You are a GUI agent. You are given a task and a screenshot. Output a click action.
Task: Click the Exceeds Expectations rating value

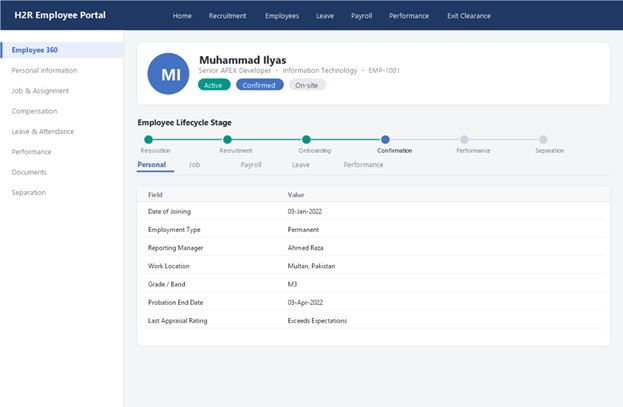tap(317, 321)
